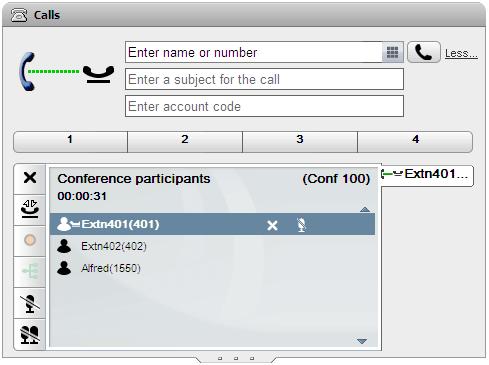Drop Extn401 using the X icon

tap(272, 226)
